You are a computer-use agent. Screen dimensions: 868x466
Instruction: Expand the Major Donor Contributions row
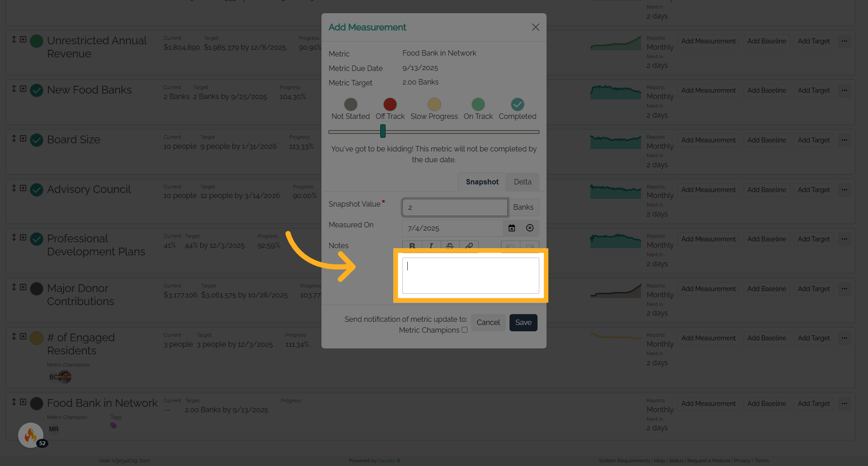coord(23,287)
